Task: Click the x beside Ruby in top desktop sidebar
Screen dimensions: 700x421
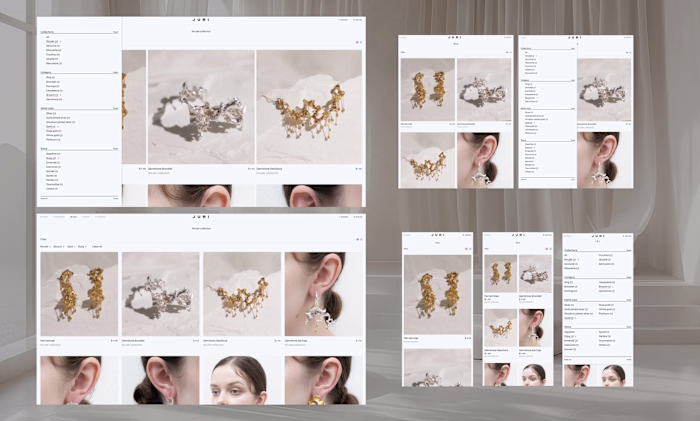Action: [58, 158]
